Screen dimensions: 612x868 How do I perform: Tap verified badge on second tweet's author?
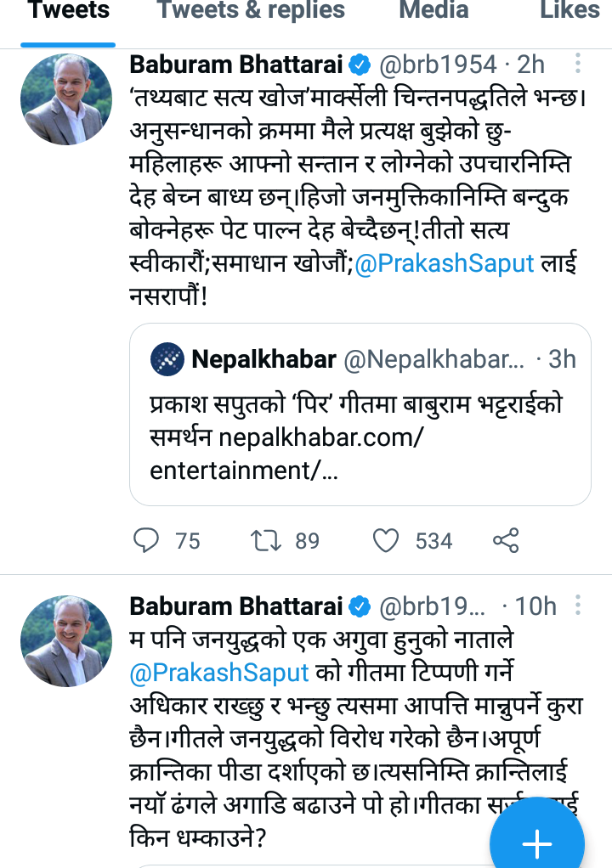pos(361,606)
